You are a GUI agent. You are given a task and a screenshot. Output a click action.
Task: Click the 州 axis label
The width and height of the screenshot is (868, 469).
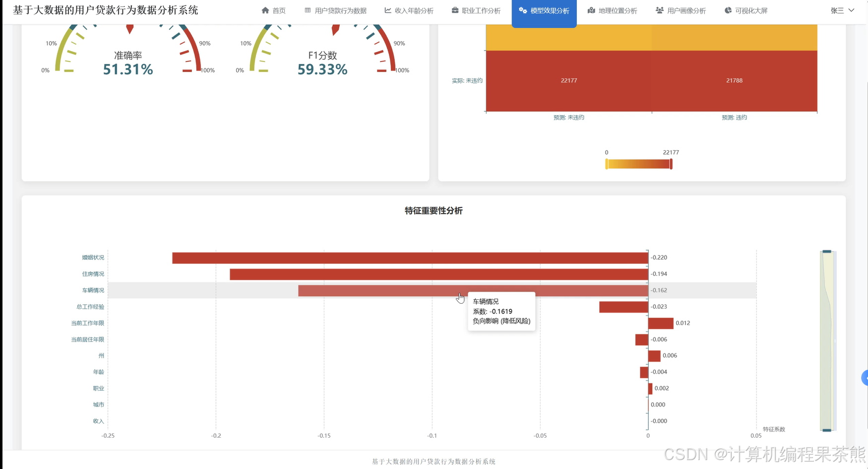(101, 356)
